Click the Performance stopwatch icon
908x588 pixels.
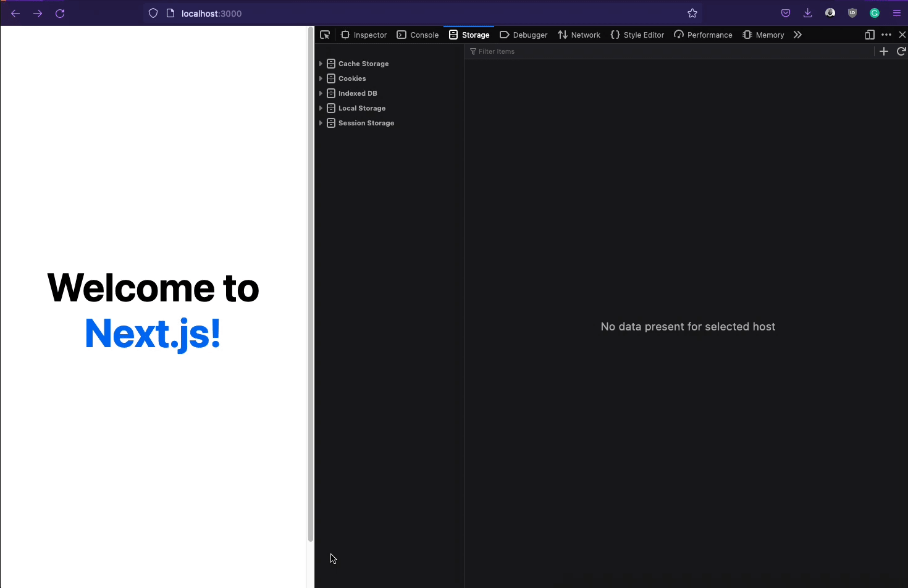(678, 35)
